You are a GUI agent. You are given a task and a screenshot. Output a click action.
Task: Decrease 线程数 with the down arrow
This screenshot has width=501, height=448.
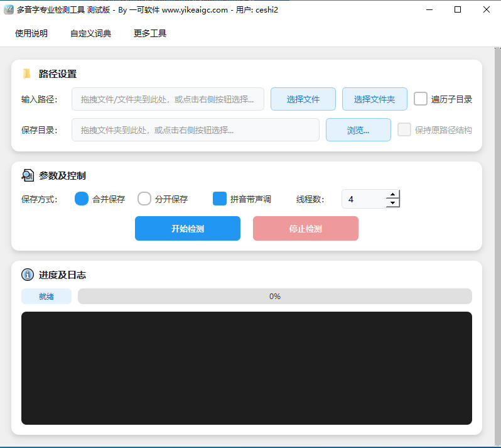pos(392,203)
